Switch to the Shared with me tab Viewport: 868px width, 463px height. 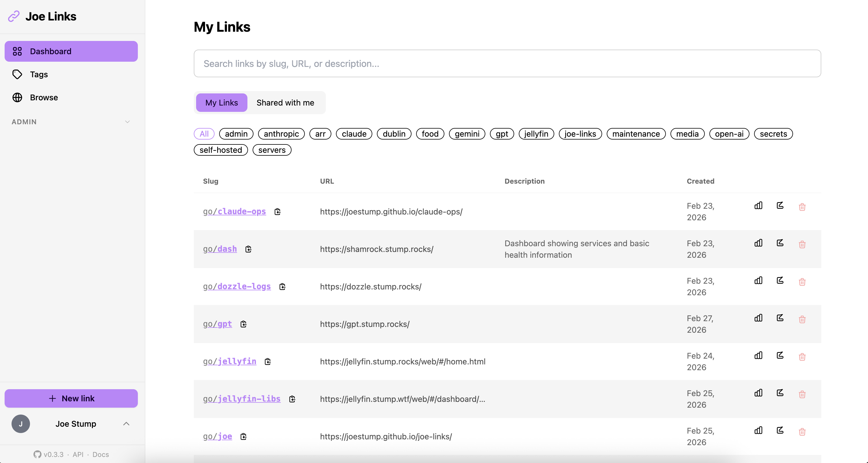285,102
